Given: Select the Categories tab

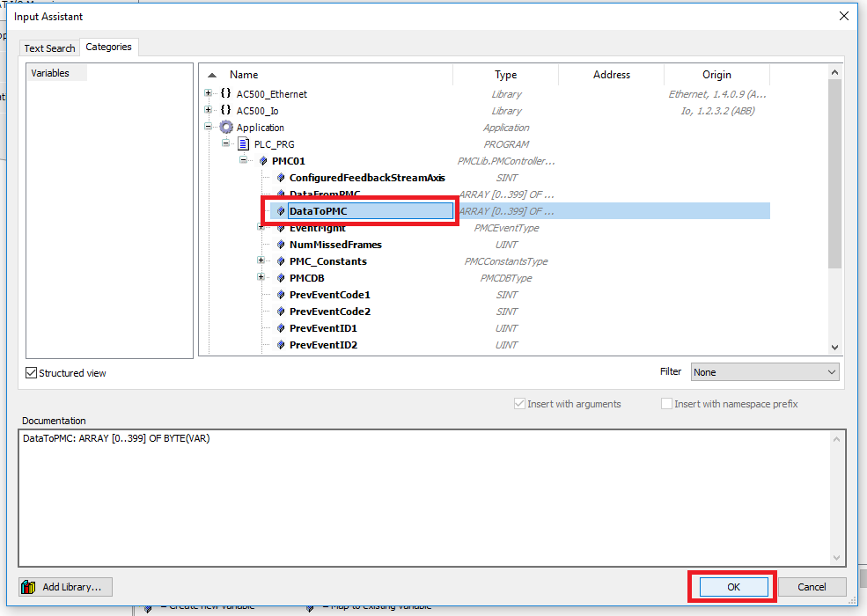Looking at the screenshot, I should pyautogui.click(x=109, y=48).
